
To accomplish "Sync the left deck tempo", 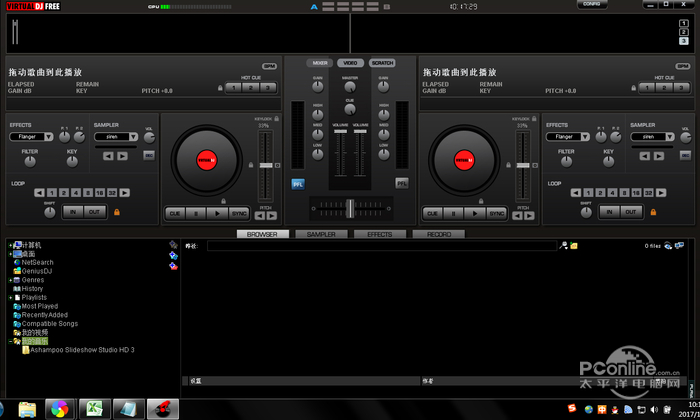I will [239, 213].
